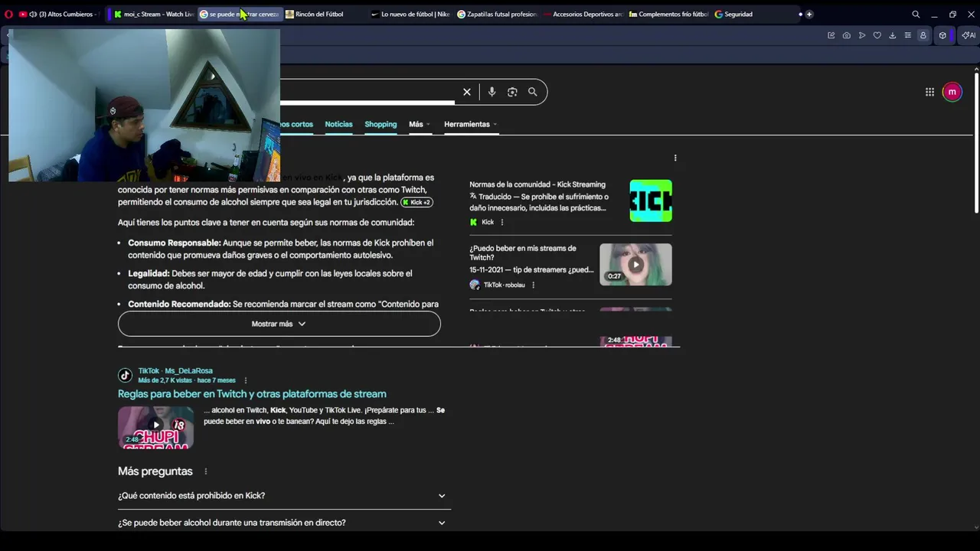The width and height of the screenshot is (980, 551).
Task: Switch to the Accesorios Deportivos tab
Action: (583, 14)
